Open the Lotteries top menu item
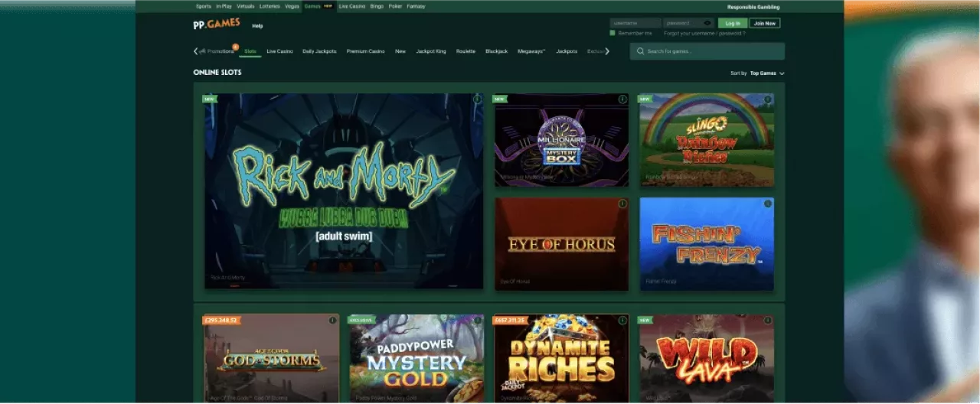 [x=269, y=6]
